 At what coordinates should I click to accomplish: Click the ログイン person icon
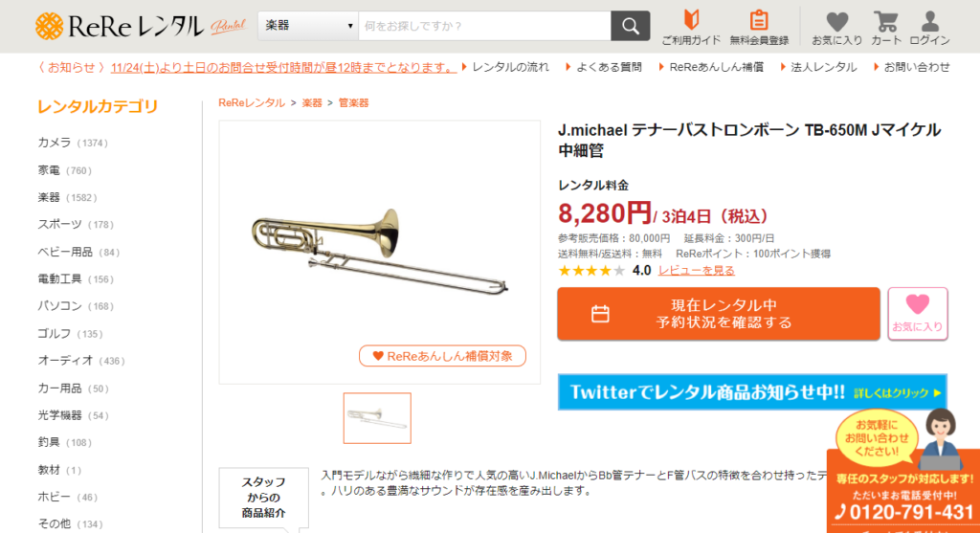click(930, 21)
